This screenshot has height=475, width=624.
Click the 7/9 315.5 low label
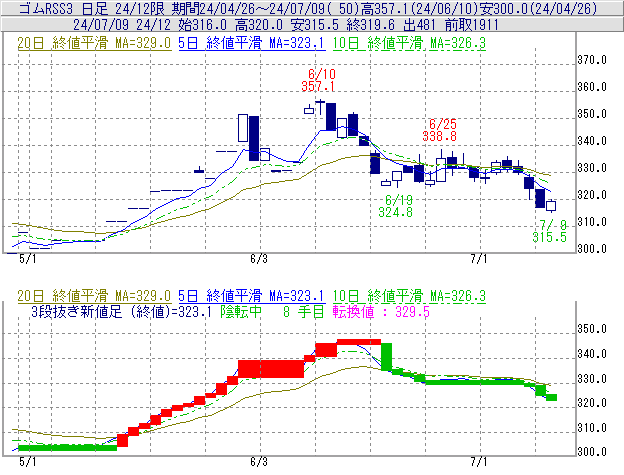(x=550, y=231)
